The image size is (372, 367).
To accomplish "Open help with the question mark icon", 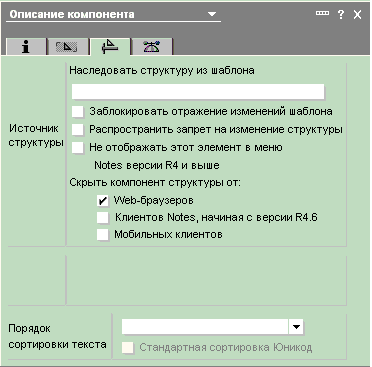I will click(341, 15).
